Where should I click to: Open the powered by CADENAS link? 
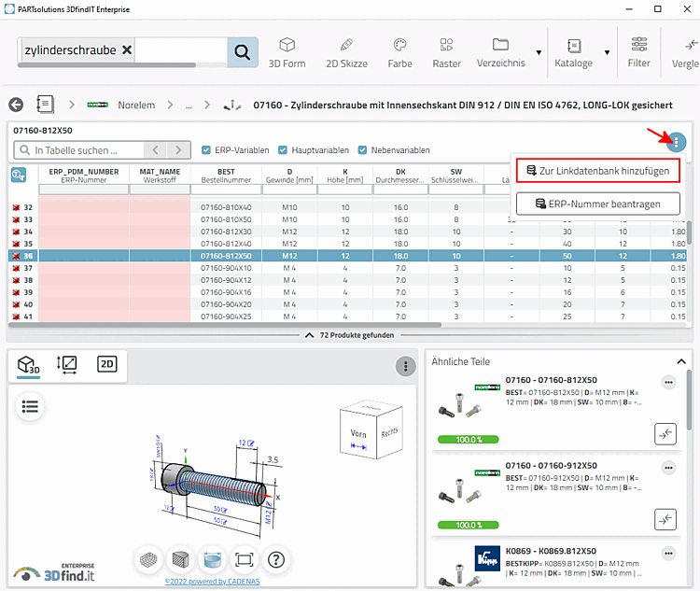coord(214,580)
